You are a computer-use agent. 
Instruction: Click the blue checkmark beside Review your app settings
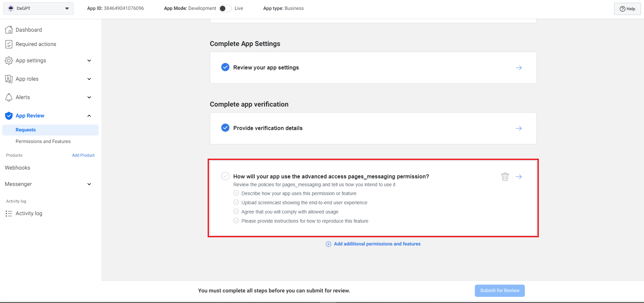point(225,67)
